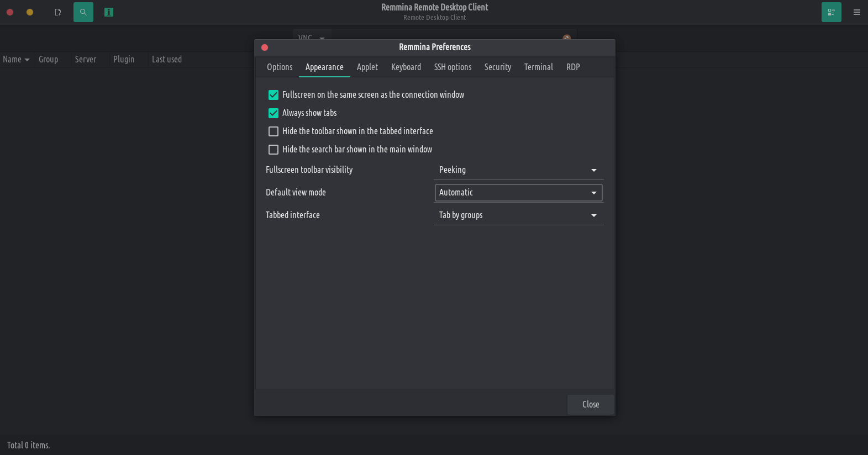
Task: Click the Last used column header
Action: (167, 60)
